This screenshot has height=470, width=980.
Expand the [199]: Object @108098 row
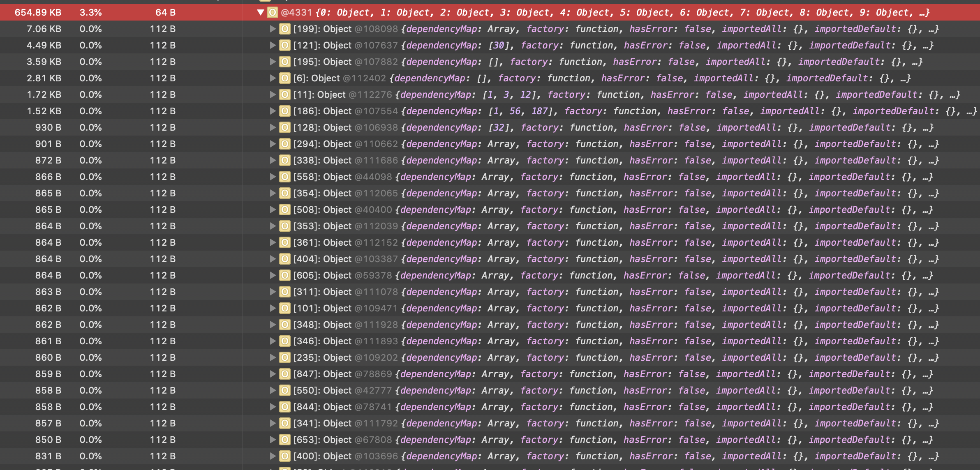pyautogui.click(x=273, y=29)
